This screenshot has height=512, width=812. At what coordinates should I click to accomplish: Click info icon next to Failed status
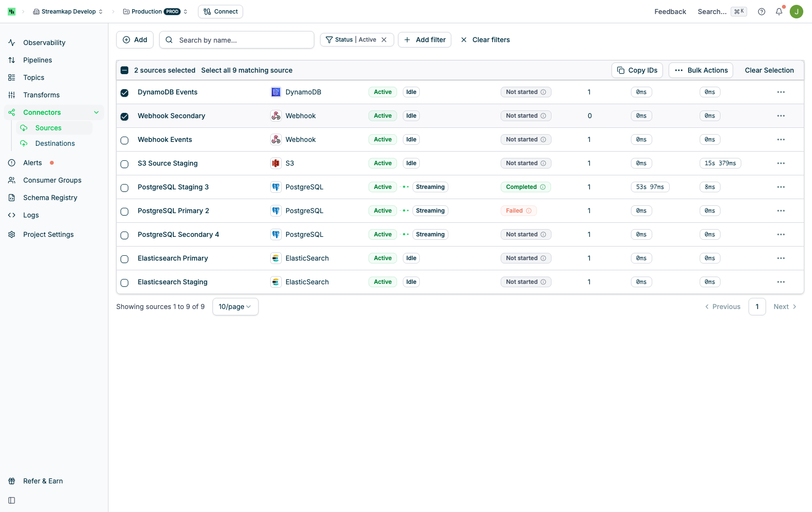tap(529, 211)
